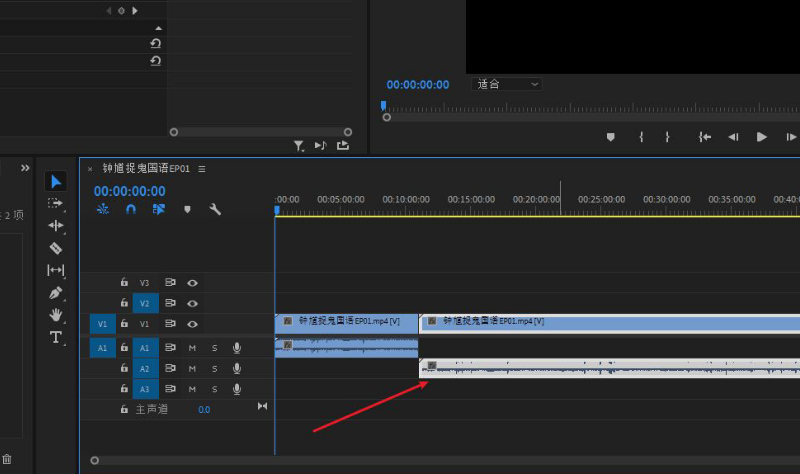800x474 pixels.
Task: Toggle V1 source patching button
Action: [x=103, y=324]
